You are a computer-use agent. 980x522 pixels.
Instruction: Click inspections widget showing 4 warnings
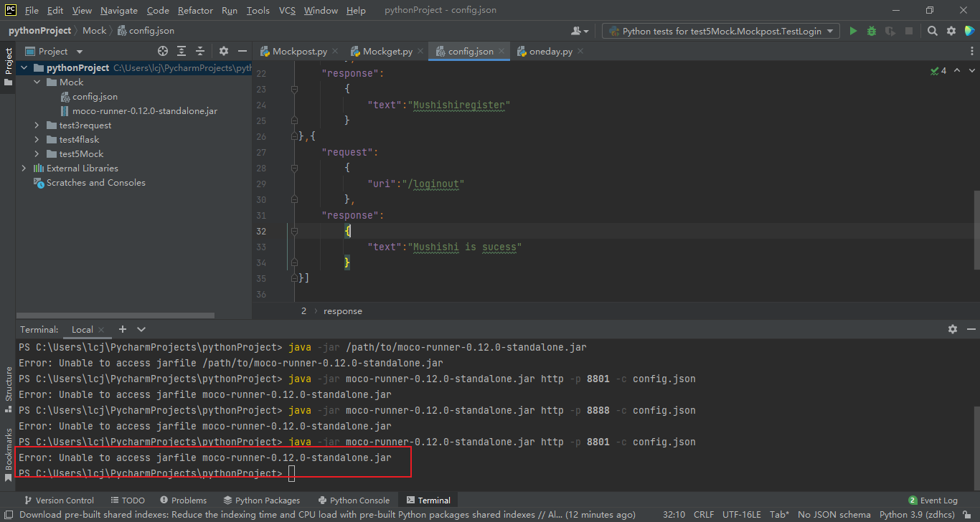[938, 70]
